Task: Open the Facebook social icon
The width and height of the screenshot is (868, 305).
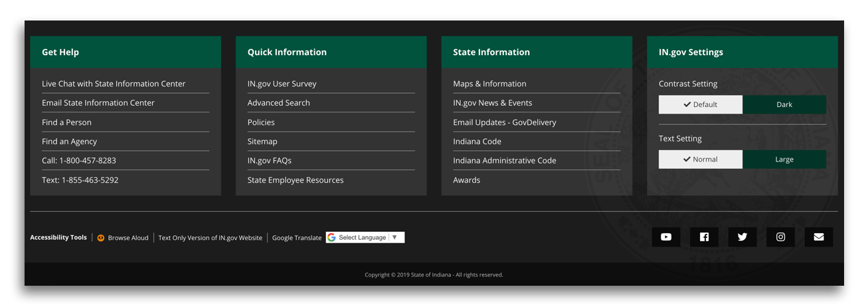Action: (x=704, y=237)
